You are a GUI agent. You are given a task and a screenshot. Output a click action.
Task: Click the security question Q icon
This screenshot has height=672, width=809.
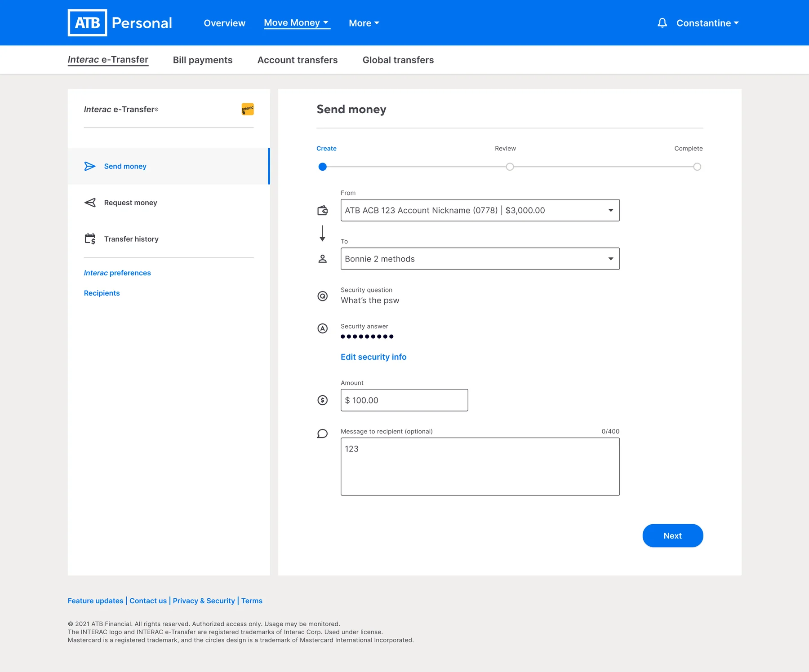(x=323, y=296)
